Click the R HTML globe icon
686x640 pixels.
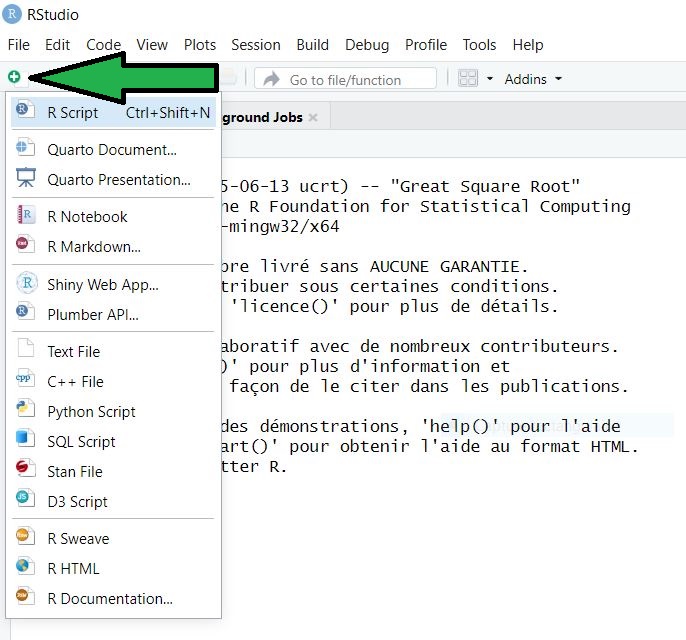pyautogui.click(x=25, y=565)
